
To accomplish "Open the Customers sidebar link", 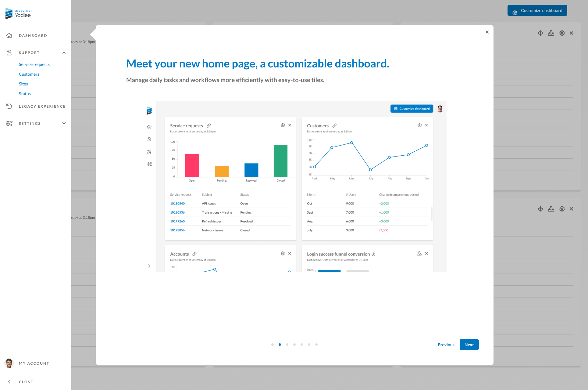I will (29, 74).
